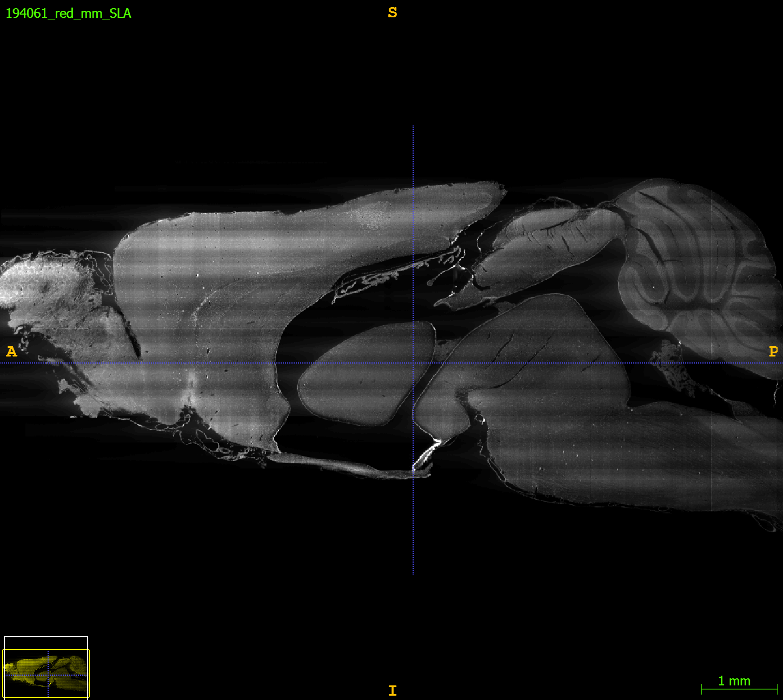Click the bright white streak below crosshair center
This screenshot has width=783, height=700.
point(428,453)
